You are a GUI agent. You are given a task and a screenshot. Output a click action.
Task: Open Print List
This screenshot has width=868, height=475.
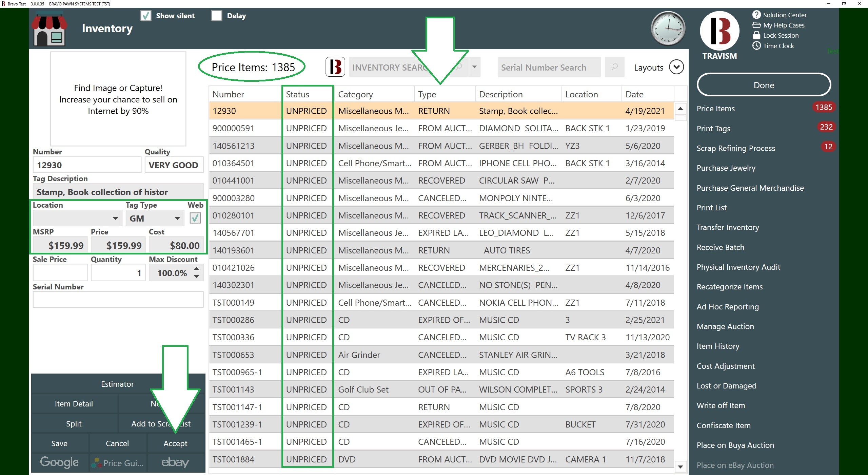[x=711, y=208]
